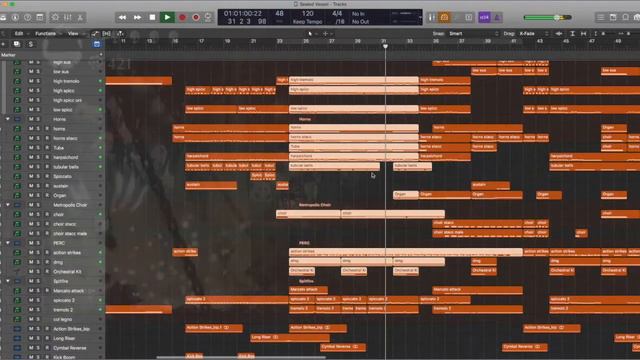The width and height of the screenshot is (640, 360).
Task: Open the Inspector from the control bar
Action: point(15,17)
